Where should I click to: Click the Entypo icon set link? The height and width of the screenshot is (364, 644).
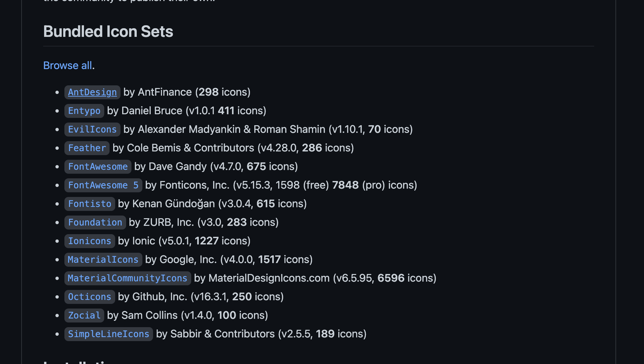coord(84,111)
